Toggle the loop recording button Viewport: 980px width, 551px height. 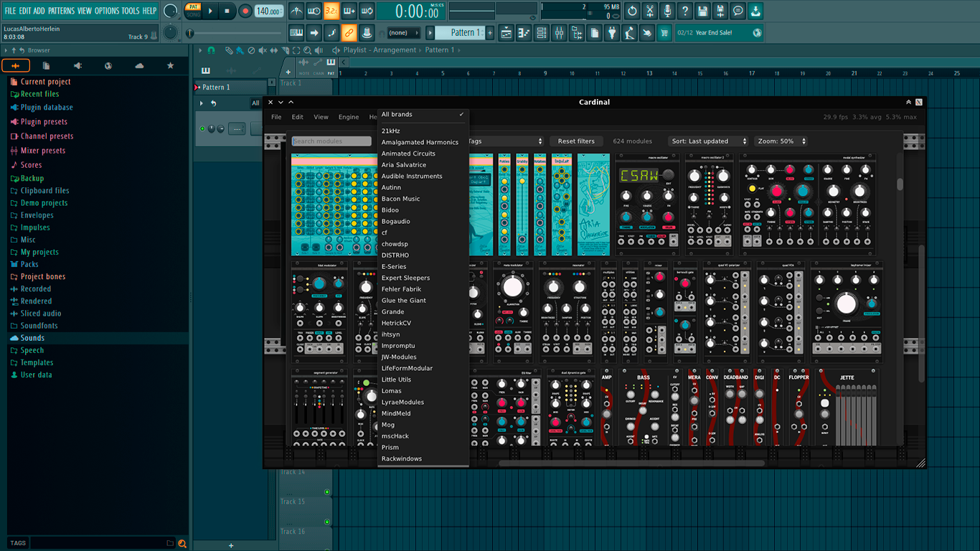coord(367,11)
